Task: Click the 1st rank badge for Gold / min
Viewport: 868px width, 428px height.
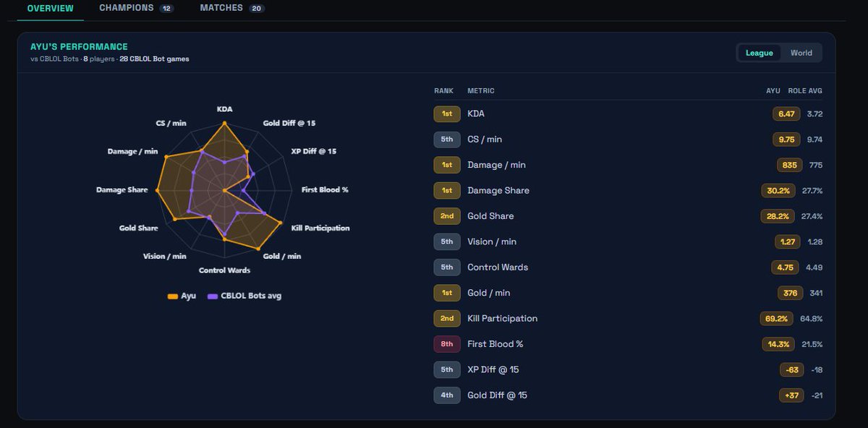Action: (447, 293)
